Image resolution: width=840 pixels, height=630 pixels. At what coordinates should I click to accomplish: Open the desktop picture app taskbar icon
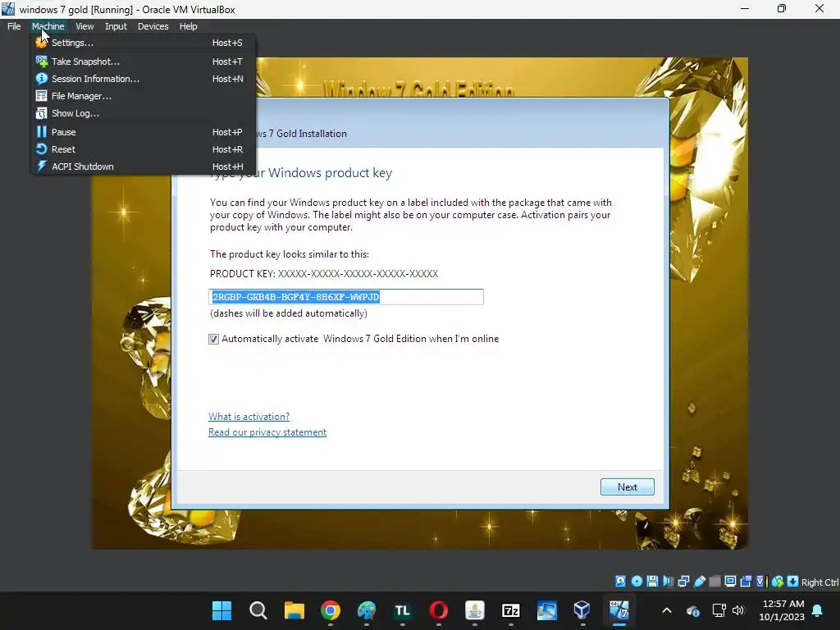tap(546, 610)
